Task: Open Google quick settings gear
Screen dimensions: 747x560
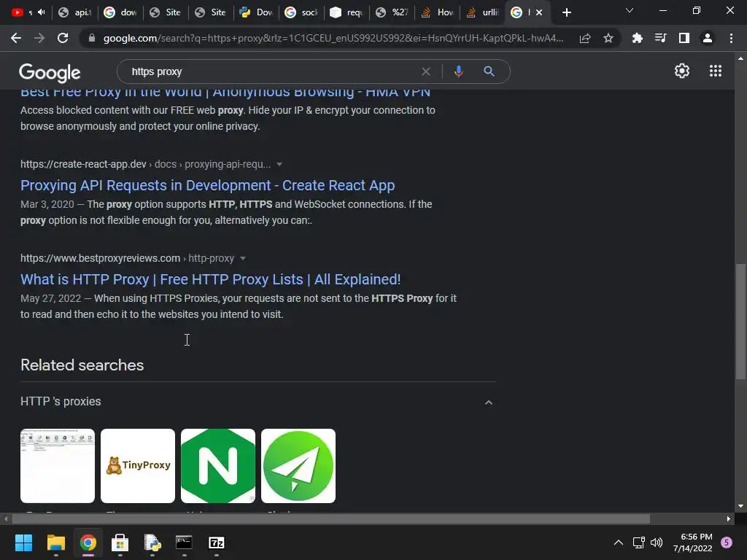Action: 682,71
